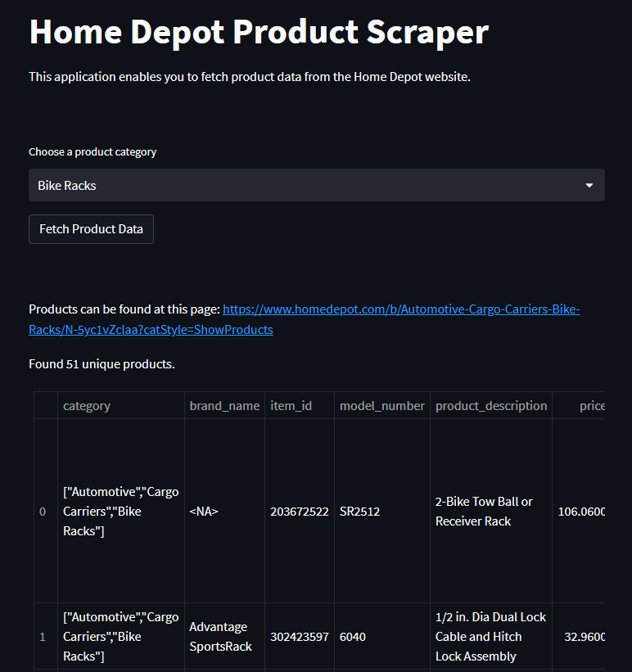This screenshot has height=672, width=632.
Task: Select row index 0 in the table
Action: coord(43,512)
